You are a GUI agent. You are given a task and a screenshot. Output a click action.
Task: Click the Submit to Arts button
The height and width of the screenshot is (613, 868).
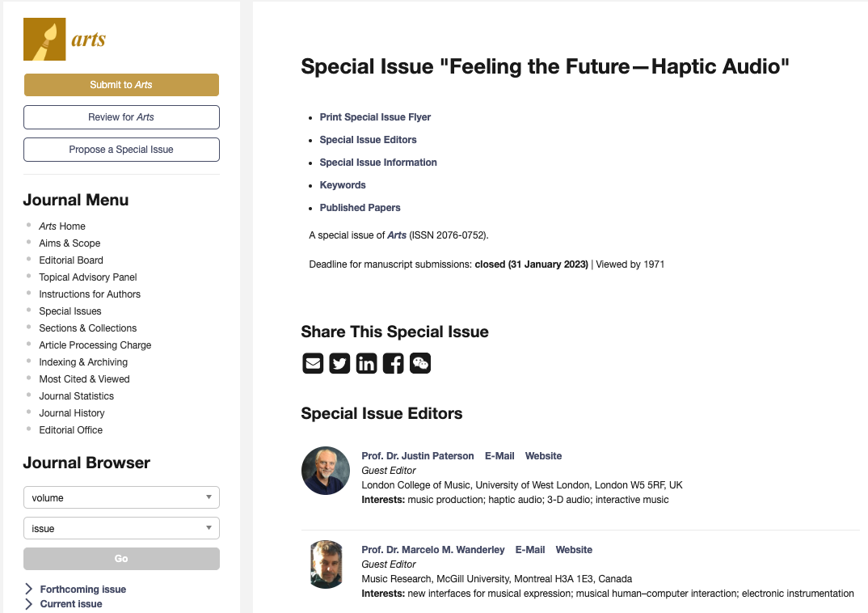coord(121,85)
